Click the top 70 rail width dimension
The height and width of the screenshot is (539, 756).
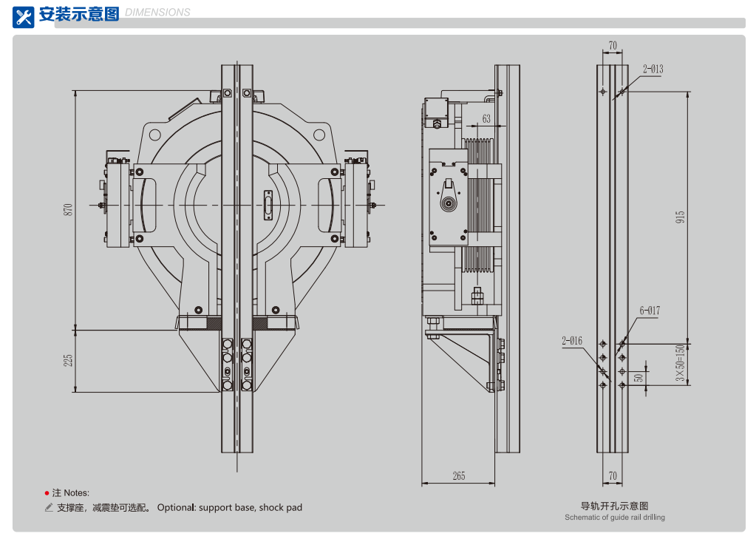click(613, 46)
